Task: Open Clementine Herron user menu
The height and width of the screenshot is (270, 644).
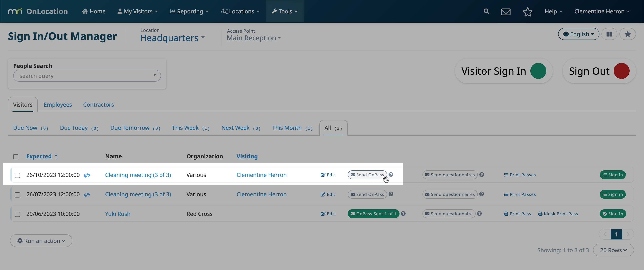Action: pyautogui.click(x=602, y=11)
